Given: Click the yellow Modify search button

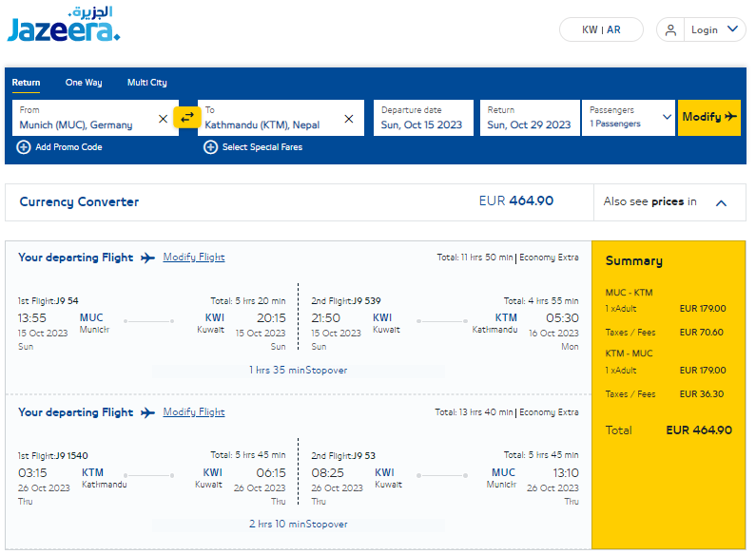Looking at the screenshot, I should tap(709, 118).
